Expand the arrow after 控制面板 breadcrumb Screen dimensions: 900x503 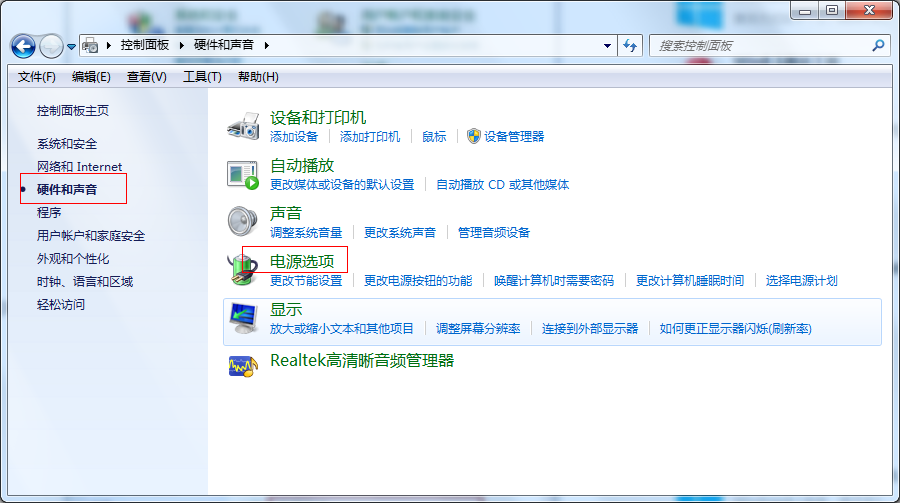click(x=181, y=45)
